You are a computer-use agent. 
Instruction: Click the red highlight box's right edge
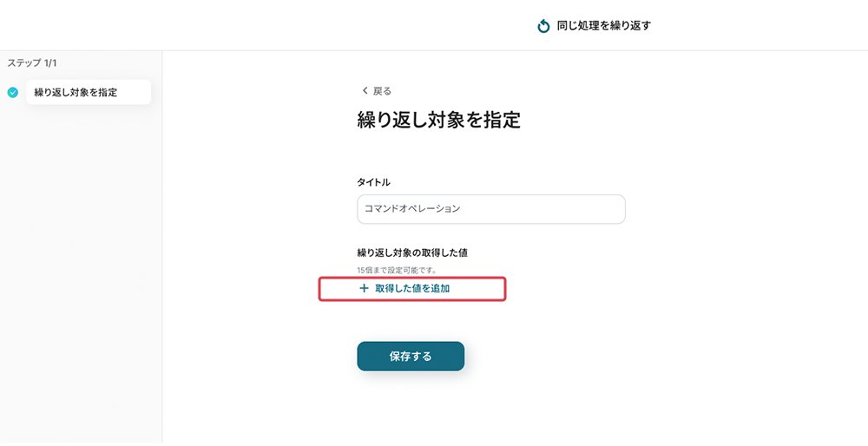[504, 289]
